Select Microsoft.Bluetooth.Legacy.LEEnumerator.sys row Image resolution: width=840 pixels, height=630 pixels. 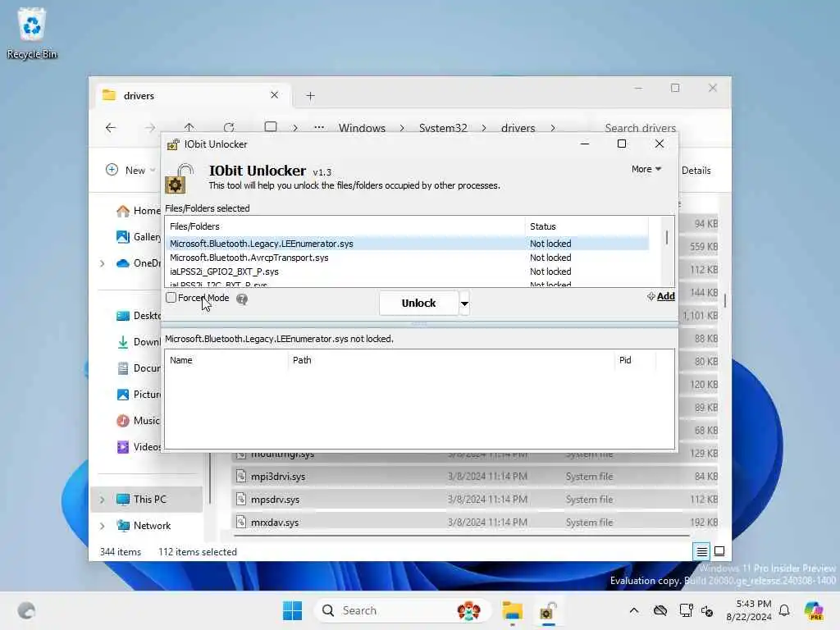tap(407, 244)
